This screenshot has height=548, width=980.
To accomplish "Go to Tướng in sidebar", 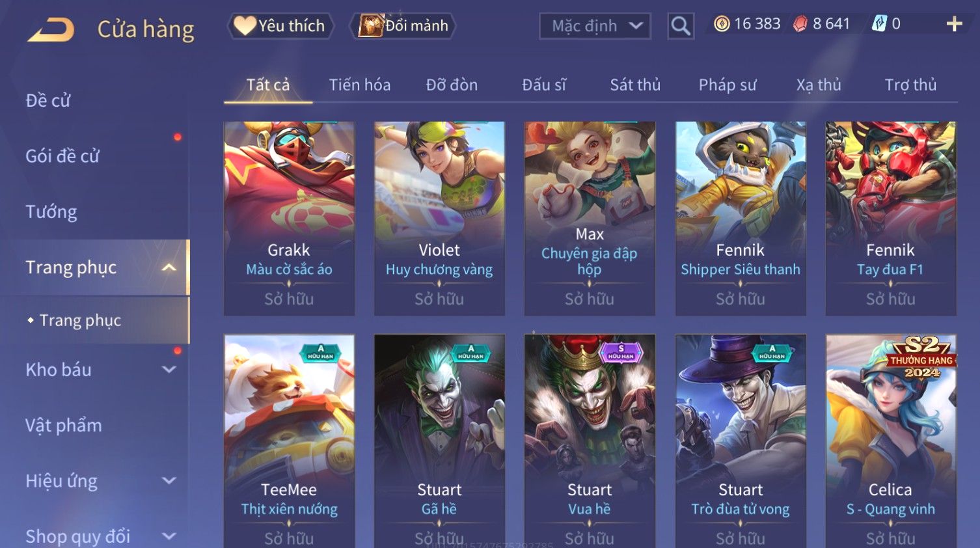I will click(51, 212).
